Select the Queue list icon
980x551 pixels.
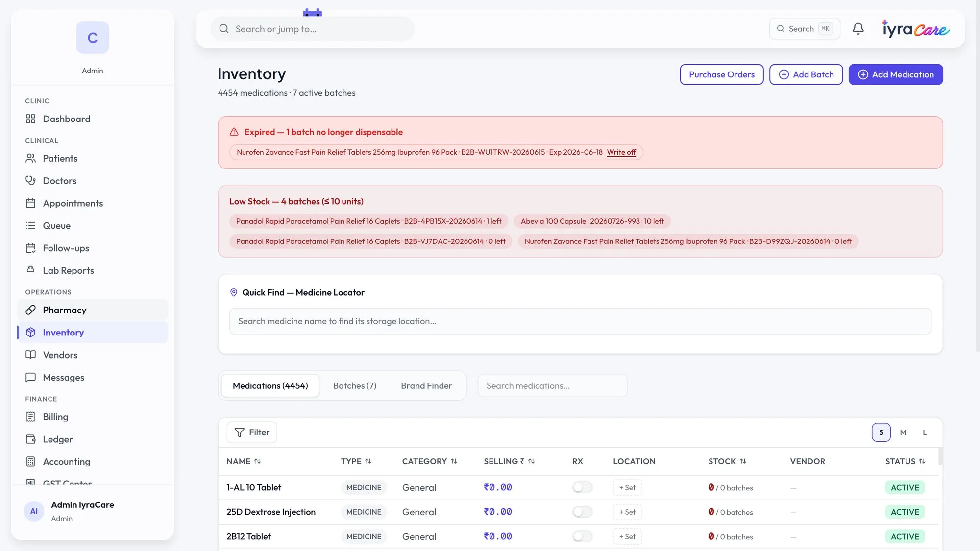[30, 226]
